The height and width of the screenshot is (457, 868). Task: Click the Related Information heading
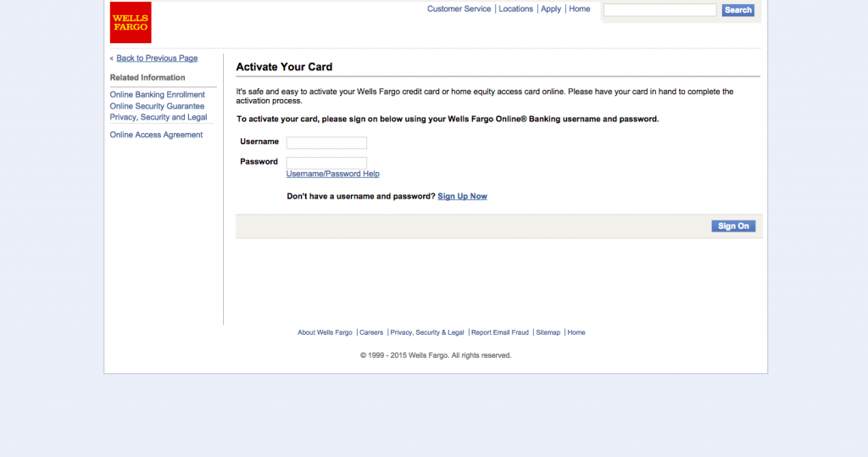pyautogui.click(x=147, y=77)
